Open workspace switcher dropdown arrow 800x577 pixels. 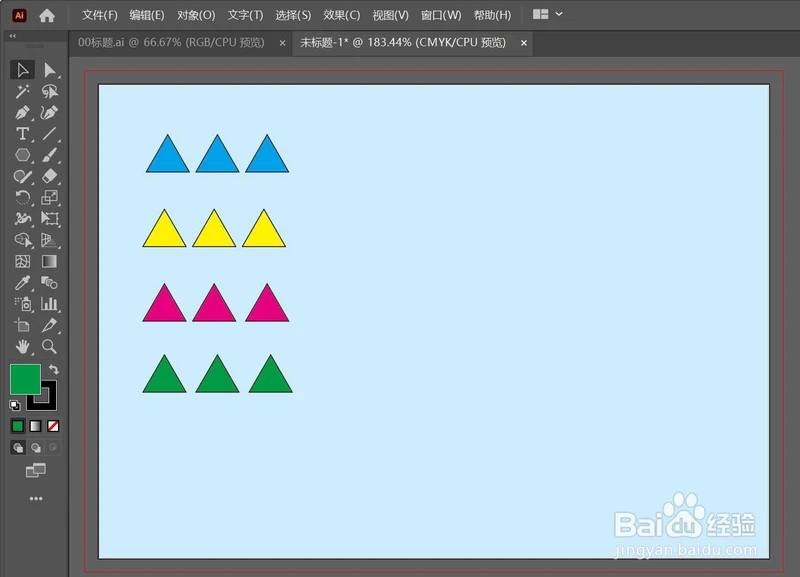(559, 14)
